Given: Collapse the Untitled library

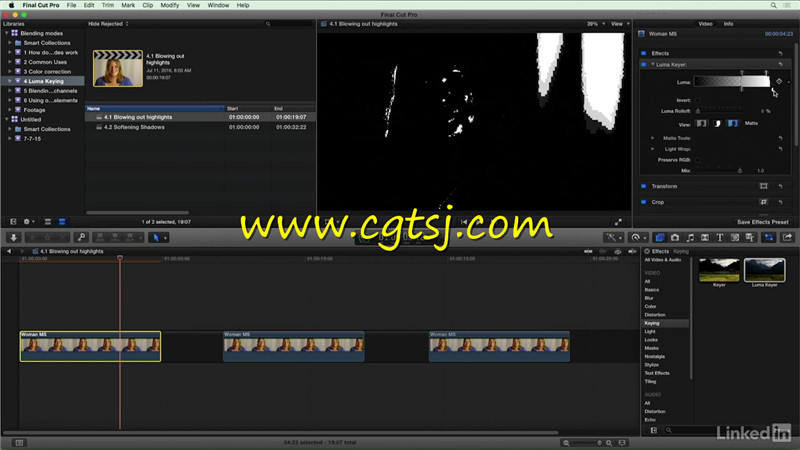Looking at the screenshot, I should point(7,119).
